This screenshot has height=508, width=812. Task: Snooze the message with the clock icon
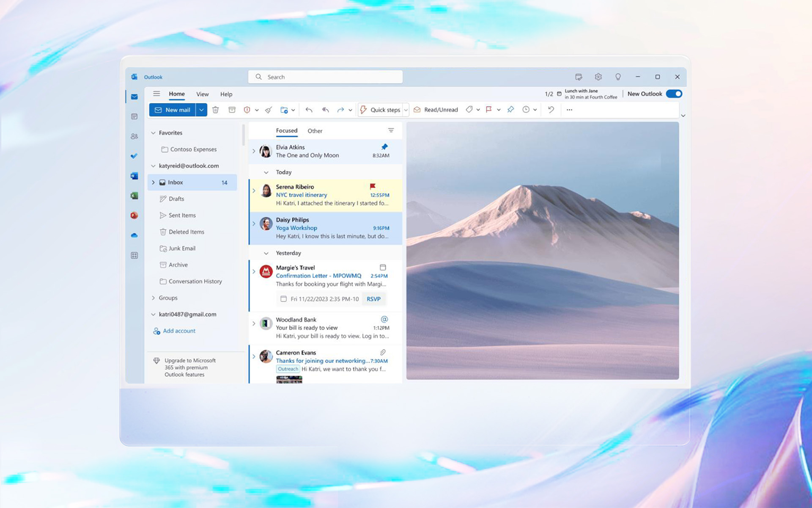click(x=527, y=110)
